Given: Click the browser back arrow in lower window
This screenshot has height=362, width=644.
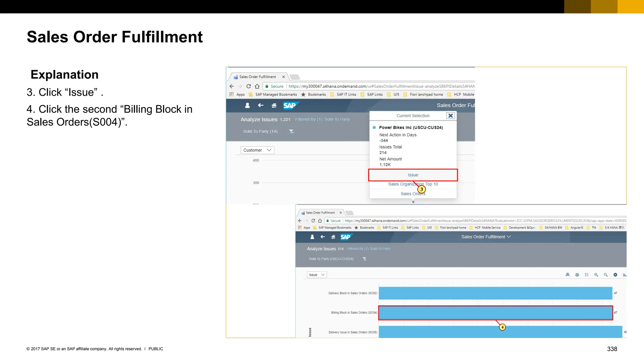Looking at the screenshot, I should [x=300, y=221].
